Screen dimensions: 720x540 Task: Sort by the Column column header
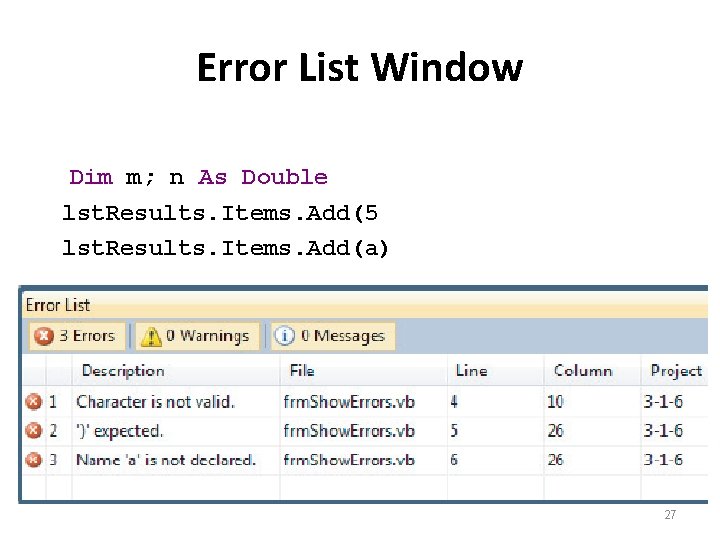583,370
